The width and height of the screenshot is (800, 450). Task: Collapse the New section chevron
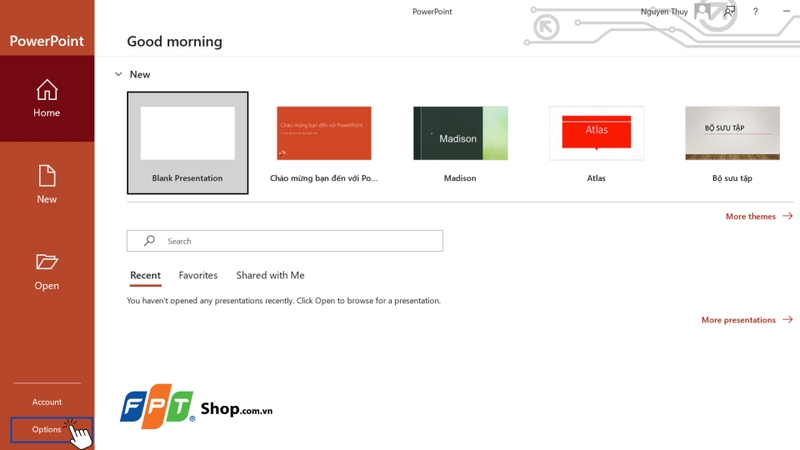coord(118,74)
